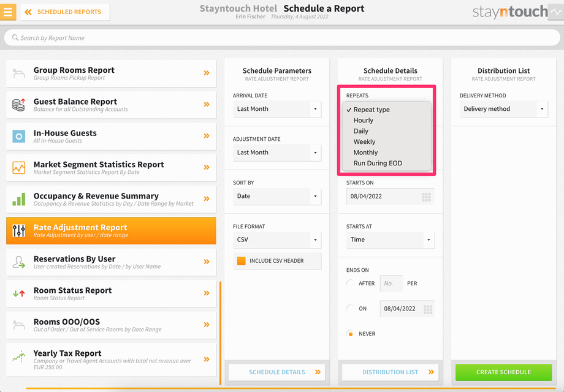Click the activity pulse icon top right

coord(556,12)
